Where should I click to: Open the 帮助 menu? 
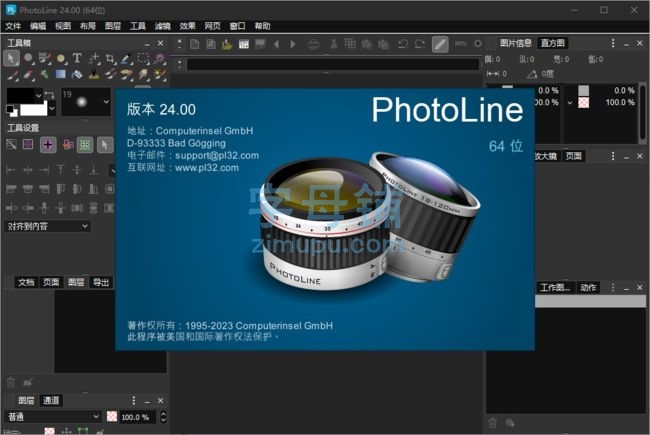(x=262, y=26)
